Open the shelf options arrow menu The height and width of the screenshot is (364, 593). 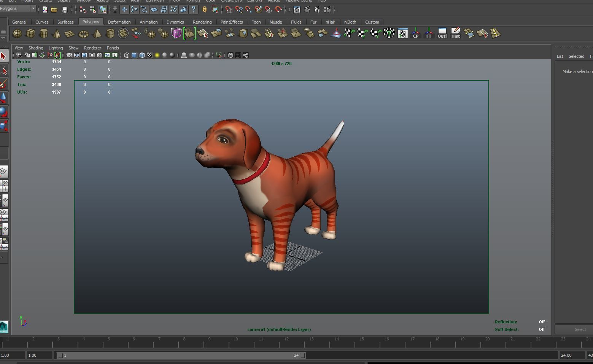pos(3,38)
